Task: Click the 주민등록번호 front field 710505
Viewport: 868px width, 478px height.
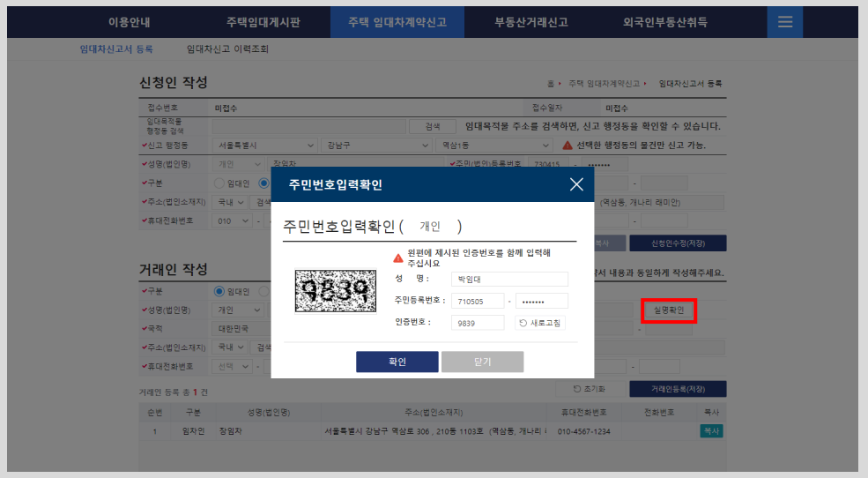Action: (x=477, y=302)
